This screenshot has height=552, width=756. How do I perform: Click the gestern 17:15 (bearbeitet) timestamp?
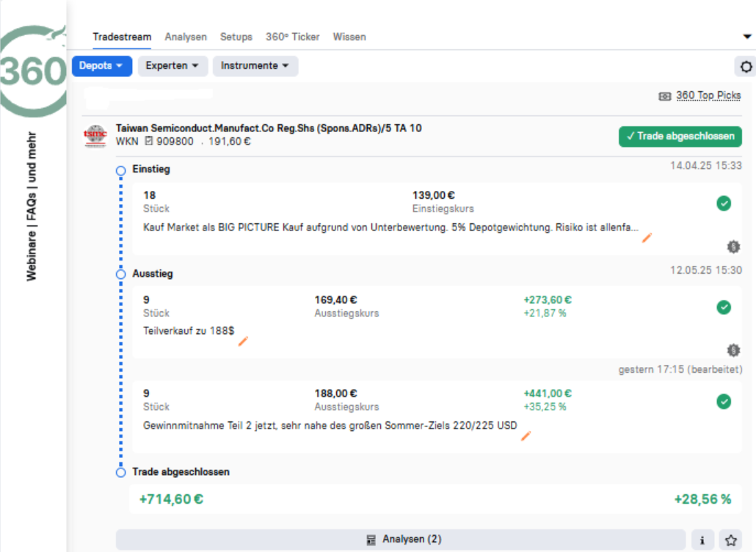pyautogui.click(x=680, y=369)
